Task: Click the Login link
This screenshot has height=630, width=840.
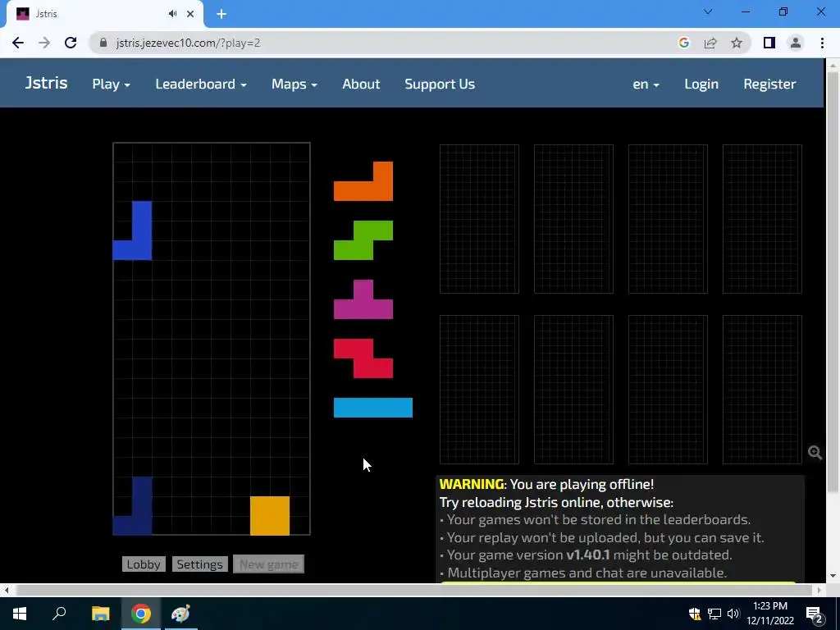Action: [701, 84]
